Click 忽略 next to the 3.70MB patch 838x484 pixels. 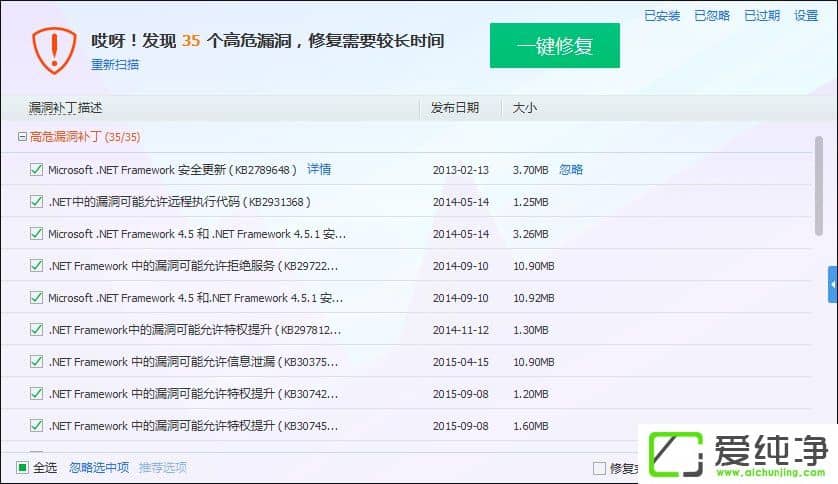pyautogui.click(x=571, y=170)
